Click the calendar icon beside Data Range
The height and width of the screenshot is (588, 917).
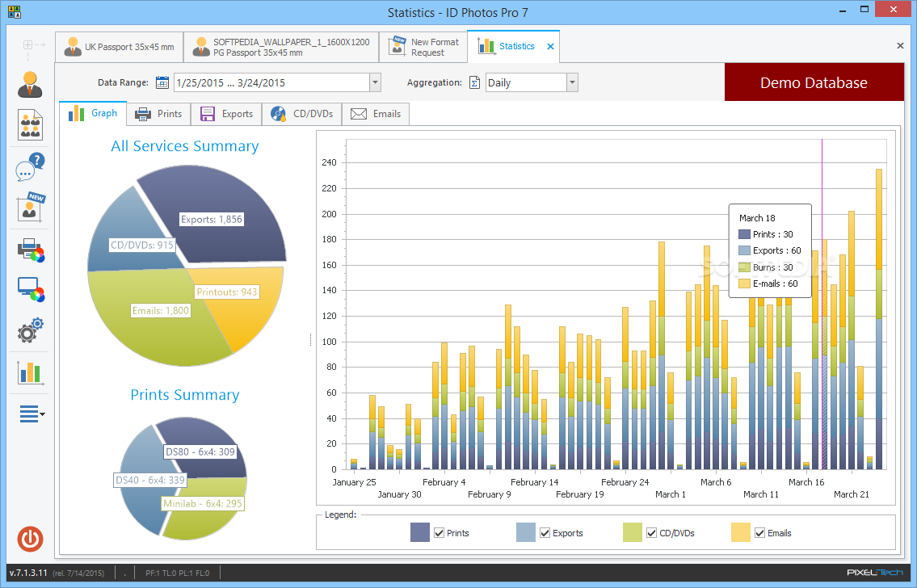pos(162,82)
